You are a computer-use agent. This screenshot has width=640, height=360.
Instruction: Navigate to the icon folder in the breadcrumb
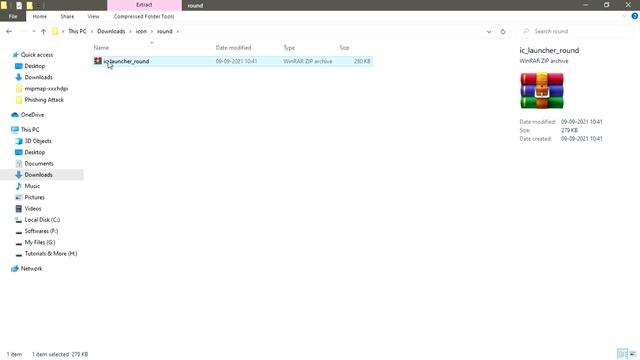tap(141, 31)
